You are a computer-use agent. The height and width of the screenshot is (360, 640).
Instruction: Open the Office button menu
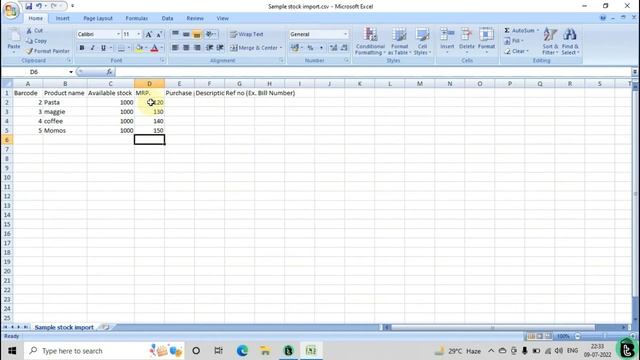(11, 10)
